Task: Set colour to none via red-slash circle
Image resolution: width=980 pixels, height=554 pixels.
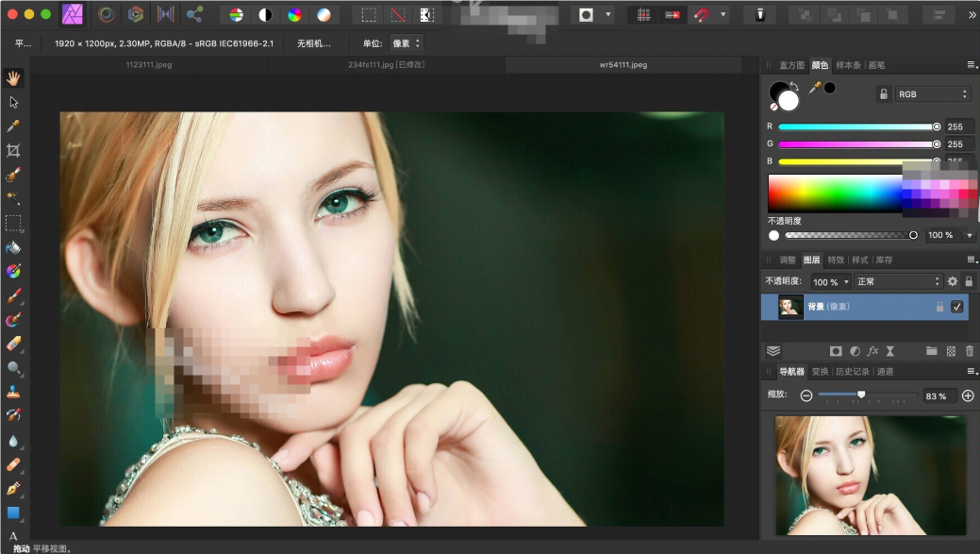Action: [773, 107]
